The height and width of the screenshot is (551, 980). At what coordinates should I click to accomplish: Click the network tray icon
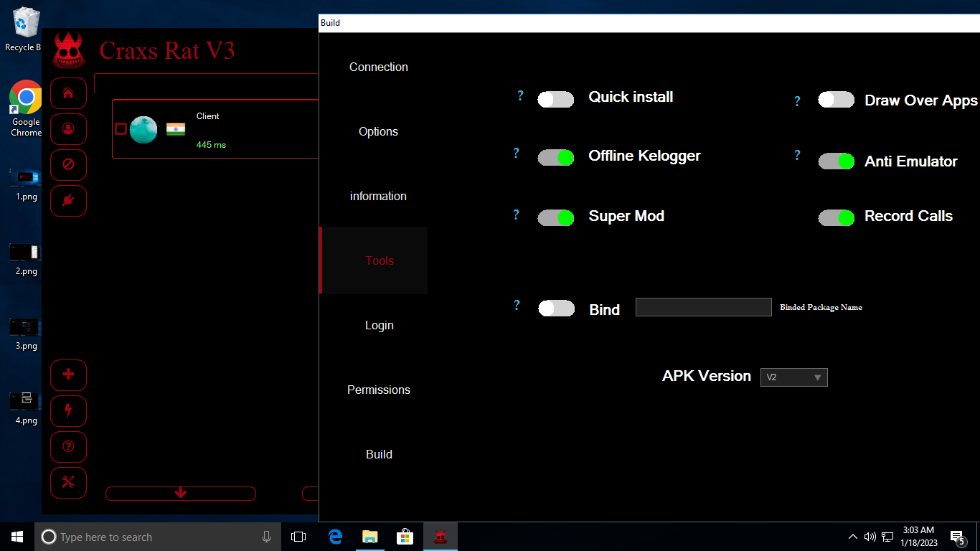pos(887,537)
